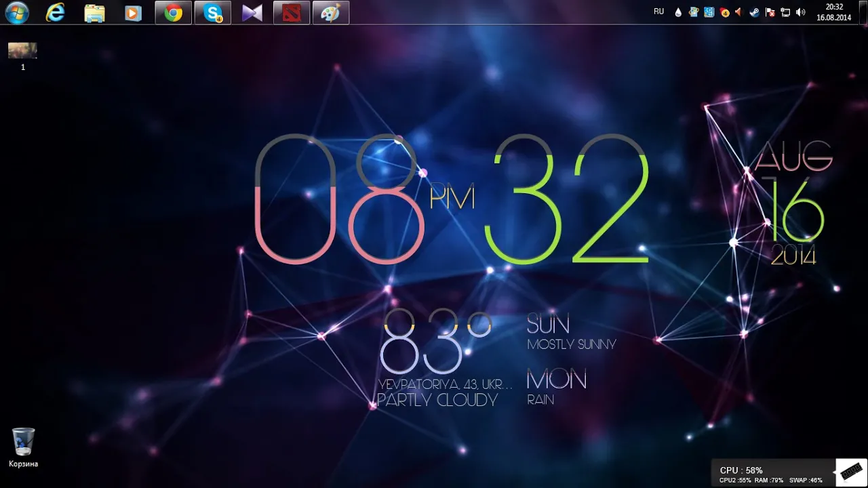Click the MON forecast day label

click(x=556, y=380)
